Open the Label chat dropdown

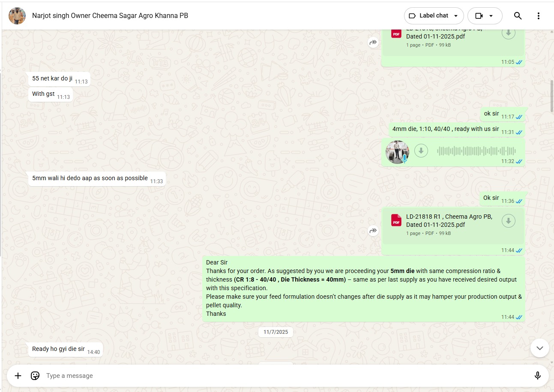tap(434, 16)
